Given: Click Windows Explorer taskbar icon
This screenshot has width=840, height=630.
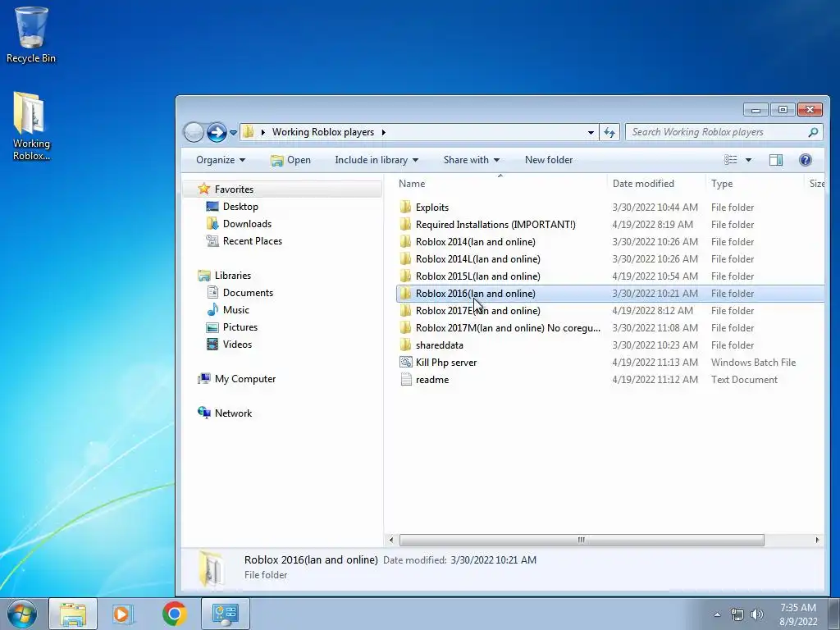Looking at the screenshot, I should [73, 614].
